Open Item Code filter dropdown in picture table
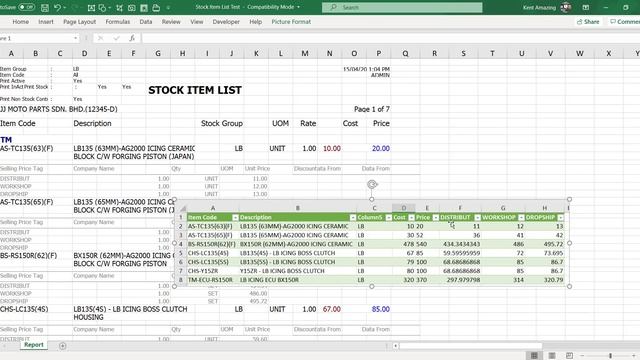640x360 pixels. click(235, 218)
